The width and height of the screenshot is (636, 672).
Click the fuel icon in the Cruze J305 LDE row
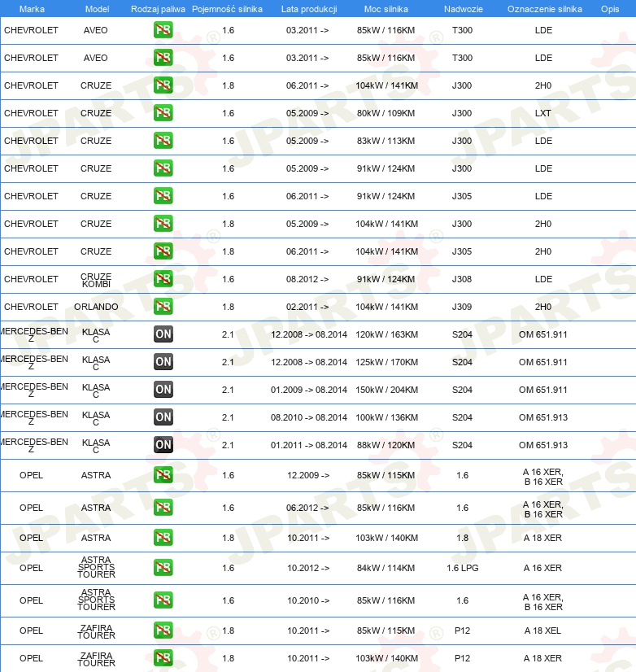tap(163, 196)
